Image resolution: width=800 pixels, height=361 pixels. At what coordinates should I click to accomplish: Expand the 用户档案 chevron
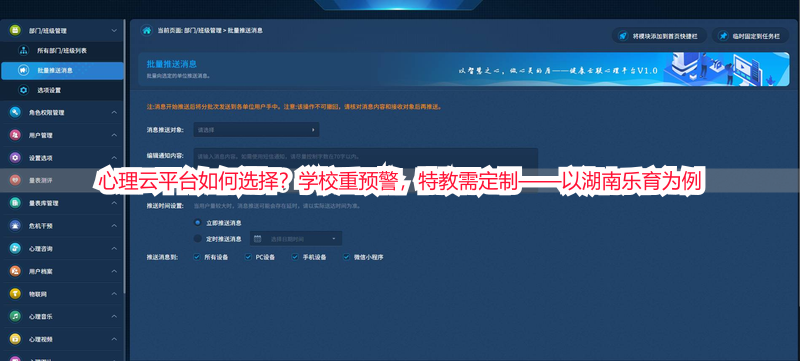[x=114, y=271]
